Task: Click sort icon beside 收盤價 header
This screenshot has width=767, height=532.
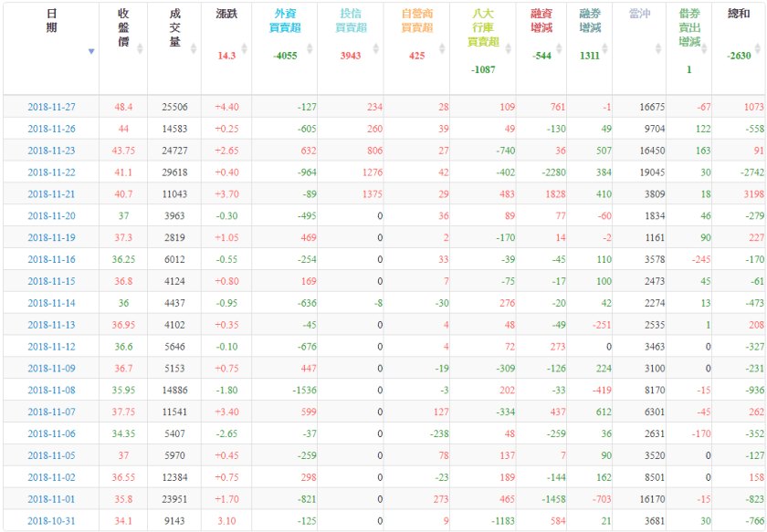Action: (x=140, y=48)
